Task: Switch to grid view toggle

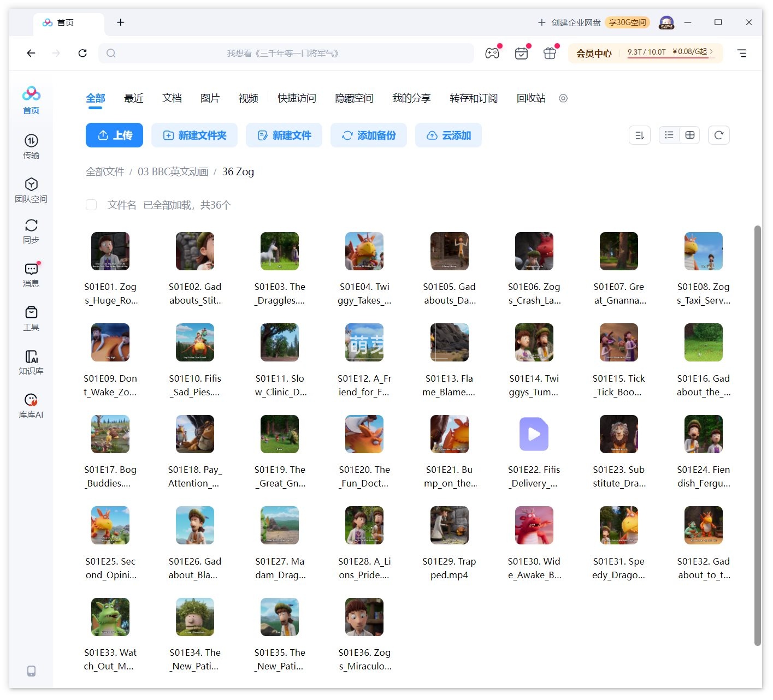Action: pos(690,135)
